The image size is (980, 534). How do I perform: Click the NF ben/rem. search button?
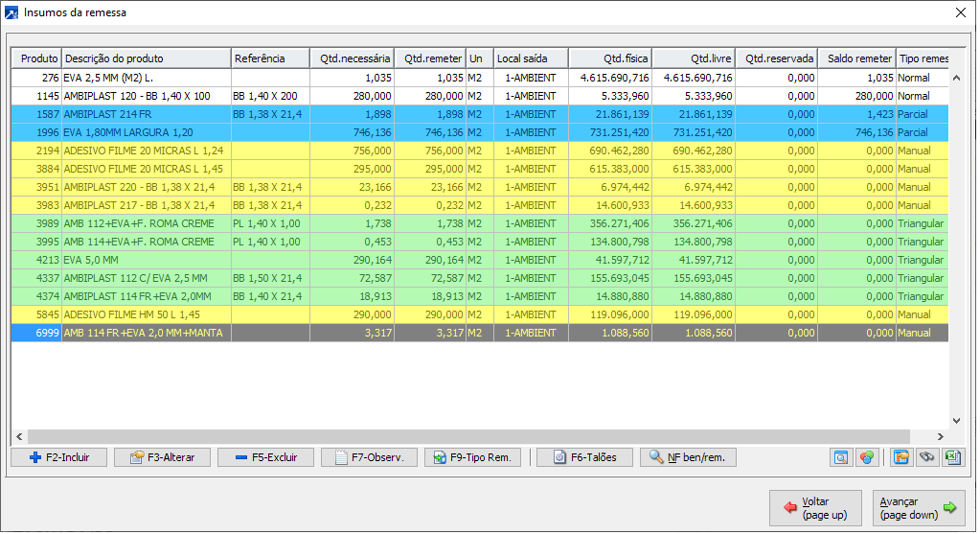[x=688, y=457]
